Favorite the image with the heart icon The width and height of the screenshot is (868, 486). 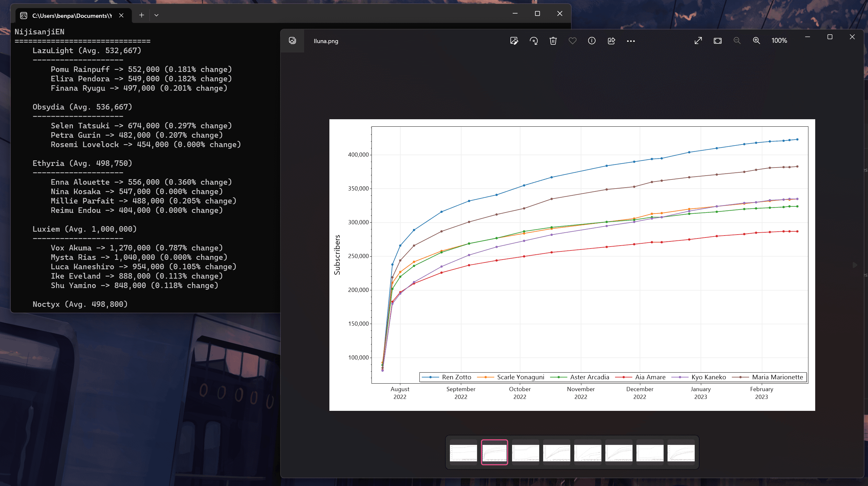[572, 41]
